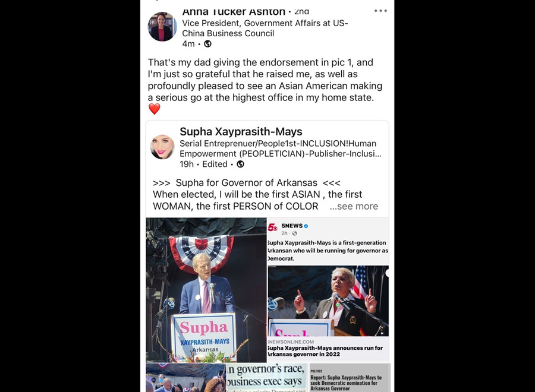Open the bottom-left crowd photo

point(186,378)
